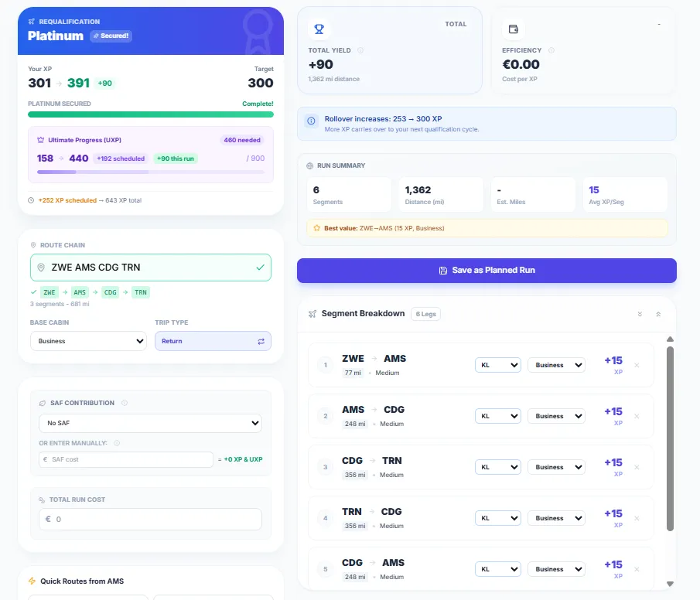
Task: Remove segment 3 CDG to TRN
Action: 637,467
